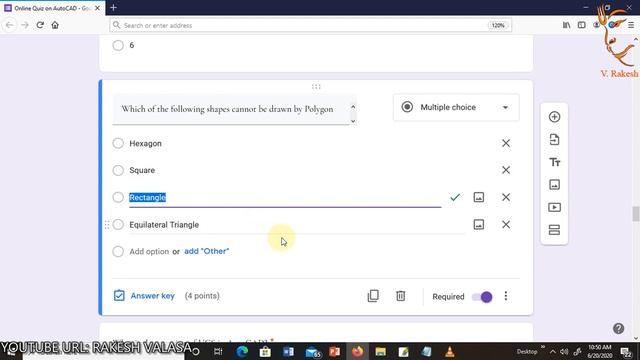
Task: Edit the Rectangle option text field
Action: pos(285,198)
